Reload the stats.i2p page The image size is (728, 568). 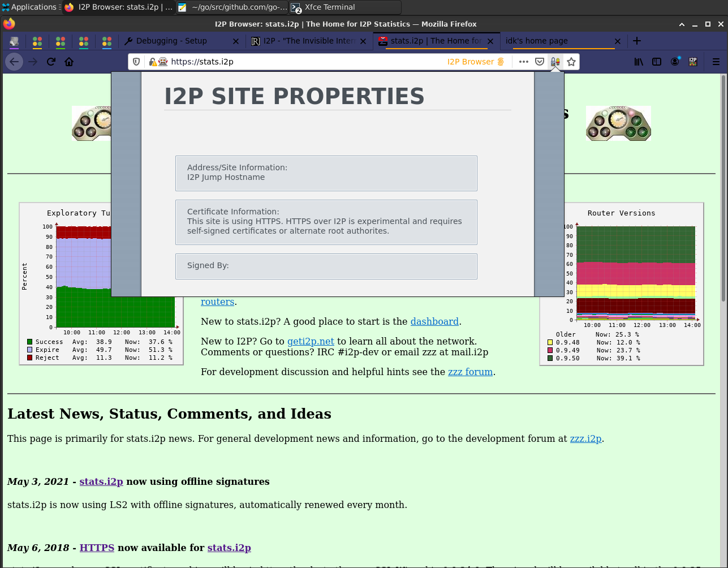[50, 61]
